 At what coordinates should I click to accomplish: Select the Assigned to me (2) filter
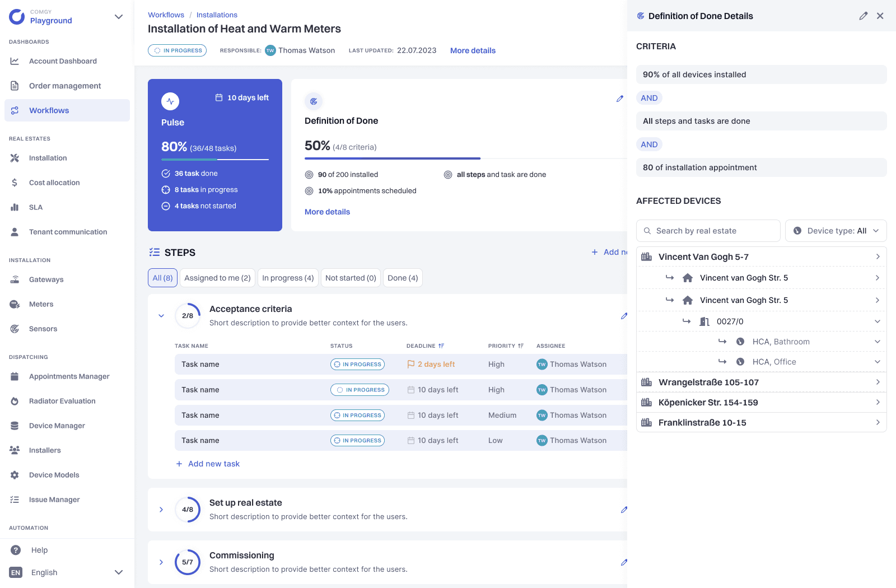[x=217, y=278]
